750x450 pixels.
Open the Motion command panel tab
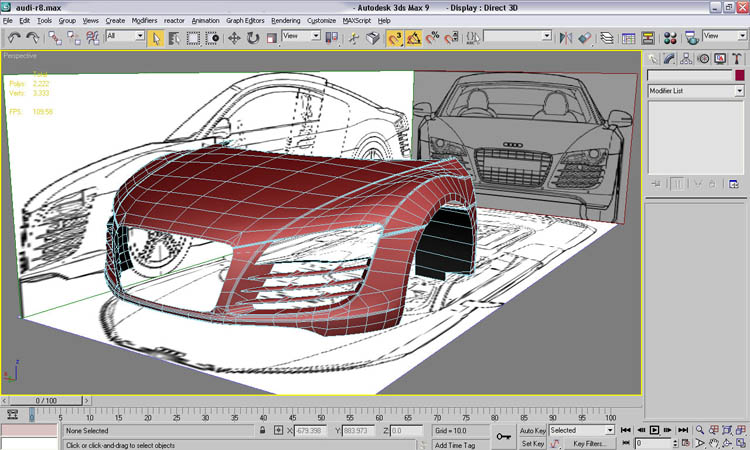[705, 59]
